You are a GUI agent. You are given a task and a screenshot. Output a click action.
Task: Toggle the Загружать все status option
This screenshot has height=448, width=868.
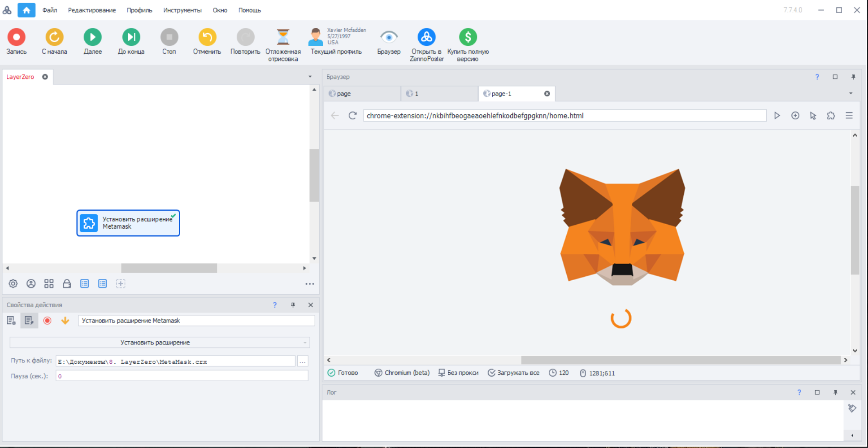click(x=513, y=373)
